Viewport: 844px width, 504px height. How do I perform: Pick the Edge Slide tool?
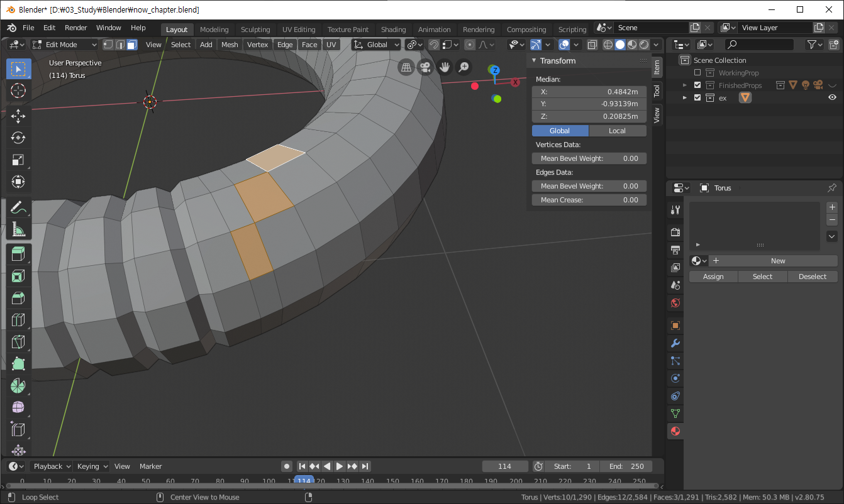pyautogui.click(x=18, y=430)
